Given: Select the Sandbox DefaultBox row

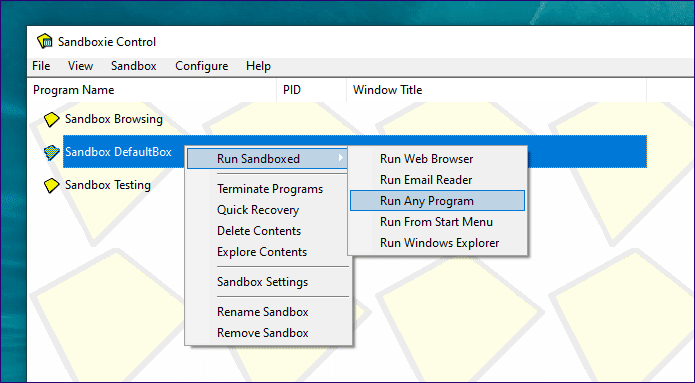Looking at the screenshot, I should (355, 152).
